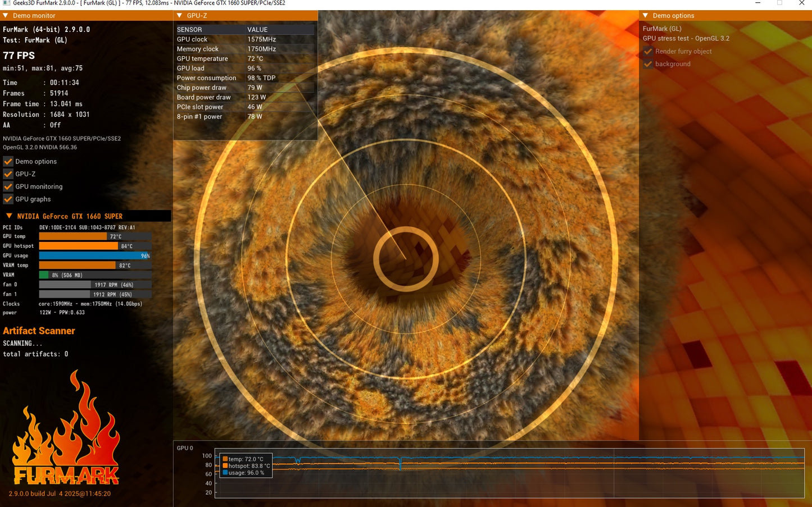Click the Geeks3D app icon in title bar
The height and width of the screenshot is (507, 812).
[x=6, y=3]
